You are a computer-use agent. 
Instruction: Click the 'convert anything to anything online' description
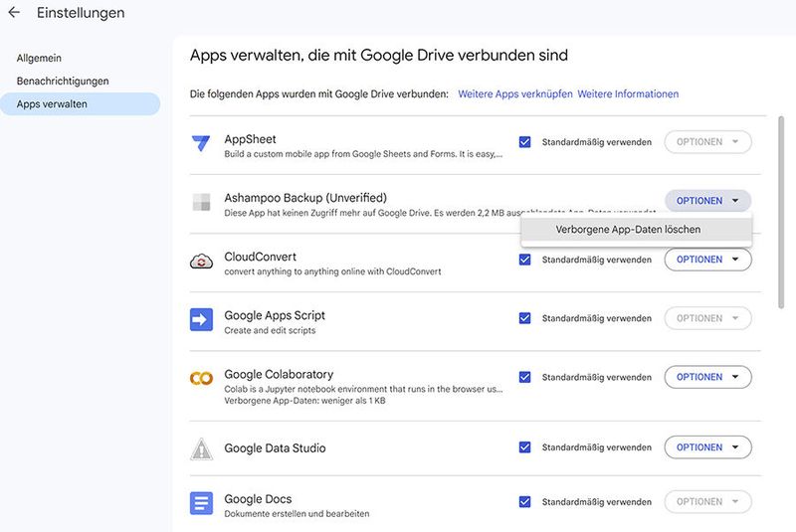332,271
